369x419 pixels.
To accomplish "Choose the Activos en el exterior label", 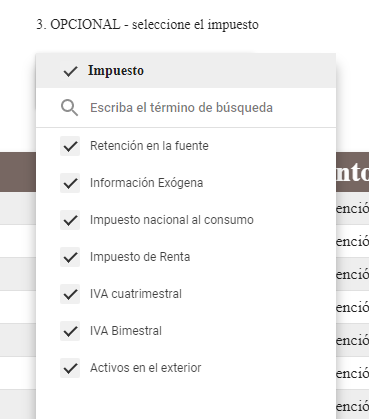I will [x=145, y=368].
